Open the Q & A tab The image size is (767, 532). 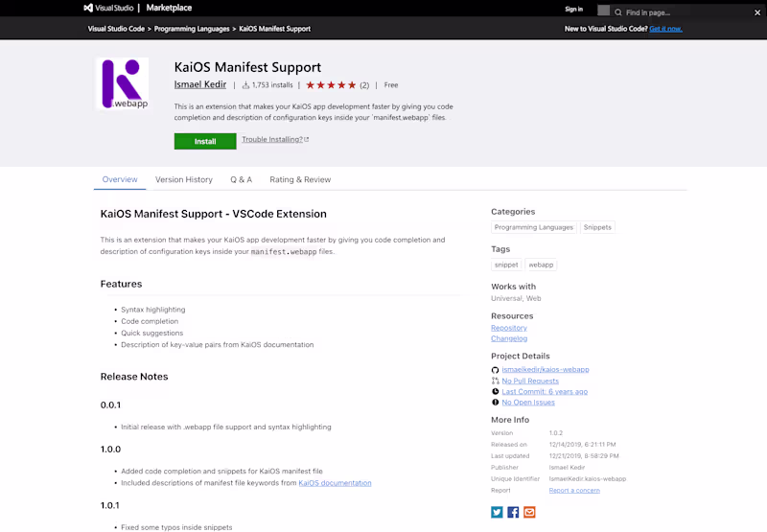(x=242, y=179)
